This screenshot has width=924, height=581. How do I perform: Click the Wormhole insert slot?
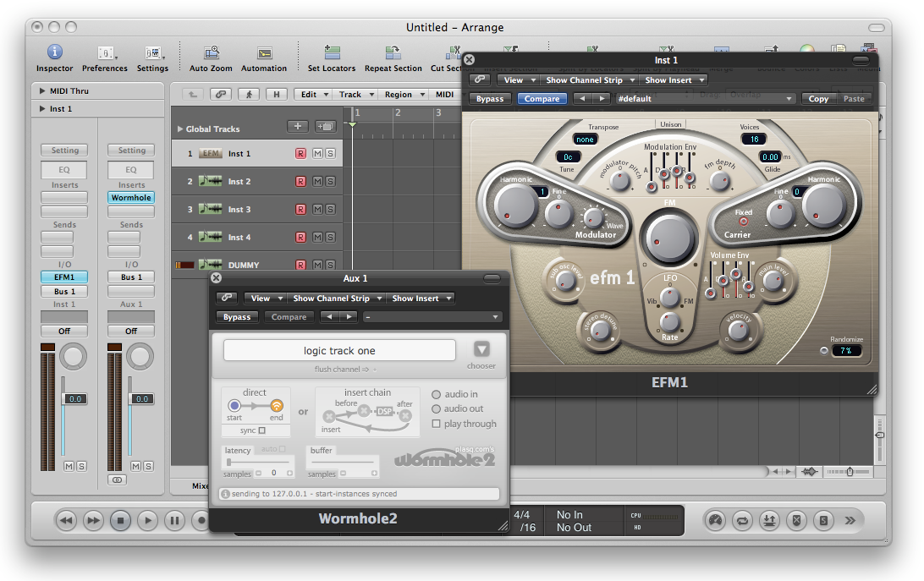tap(131, 198)
